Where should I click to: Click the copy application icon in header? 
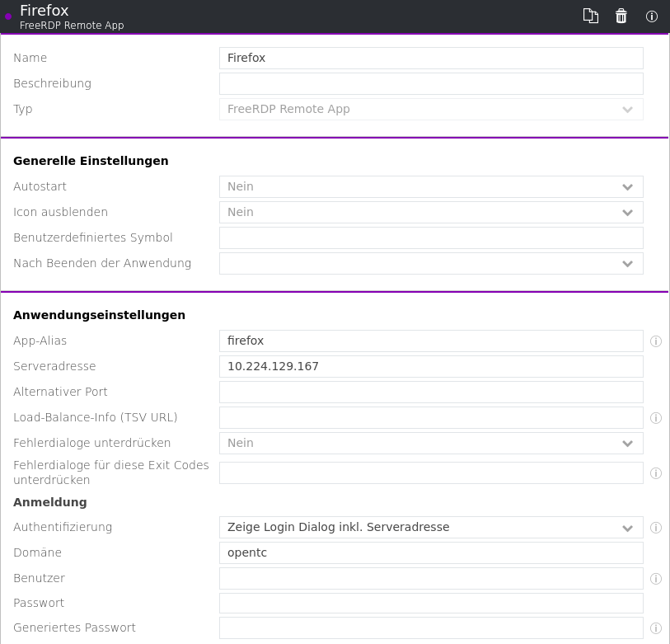click(590, 16)
